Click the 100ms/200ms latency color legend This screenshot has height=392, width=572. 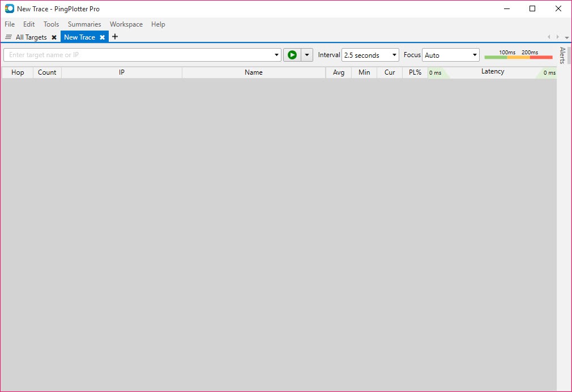tap(518, 55)
